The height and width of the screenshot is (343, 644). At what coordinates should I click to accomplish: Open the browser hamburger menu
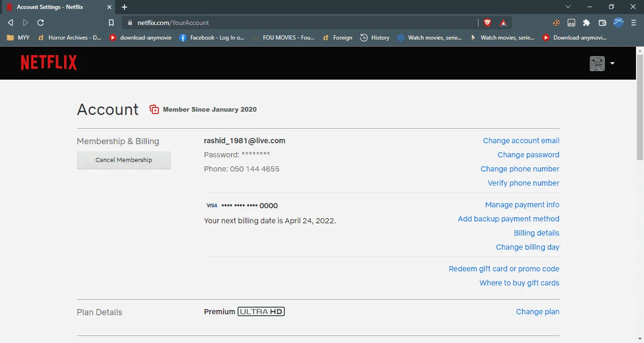(x=634, y=23)
